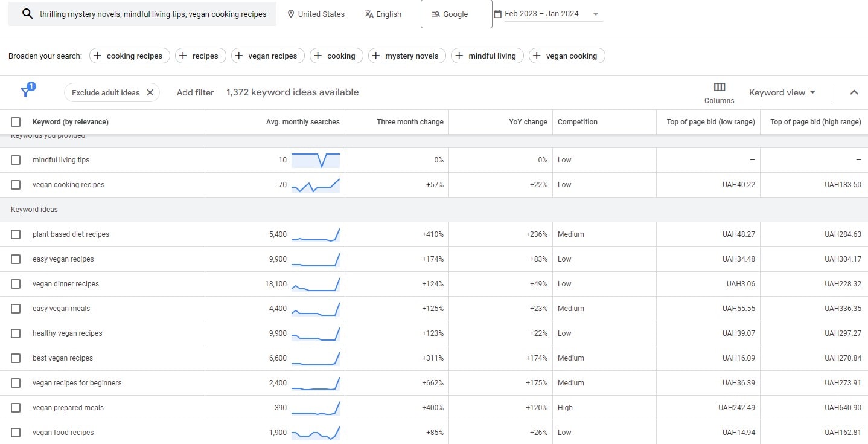Tick checkbox for vegan recipes for beginners
Image resolution: width=868 pixels, height=444 pixels.
point(16,383)
